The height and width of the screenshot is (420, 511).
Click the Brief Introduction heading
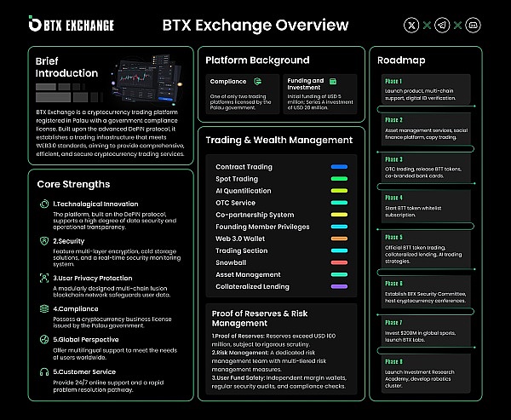[x=66, y=67]
